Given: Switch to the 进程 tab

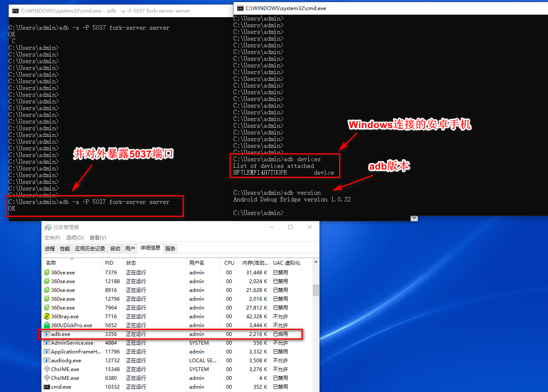Looking at the screenshot, I should click(50, 248).
